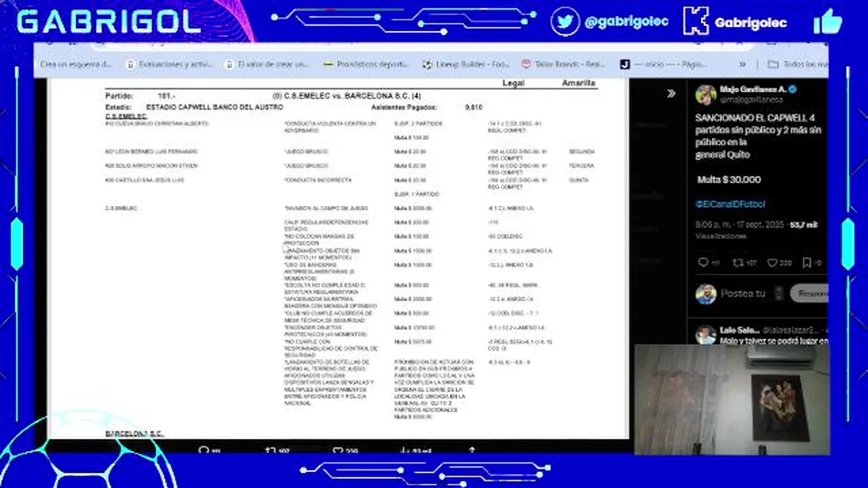Open 'El valor de crear un...' bookmark

pyautogui.click(x=266, y=64)
